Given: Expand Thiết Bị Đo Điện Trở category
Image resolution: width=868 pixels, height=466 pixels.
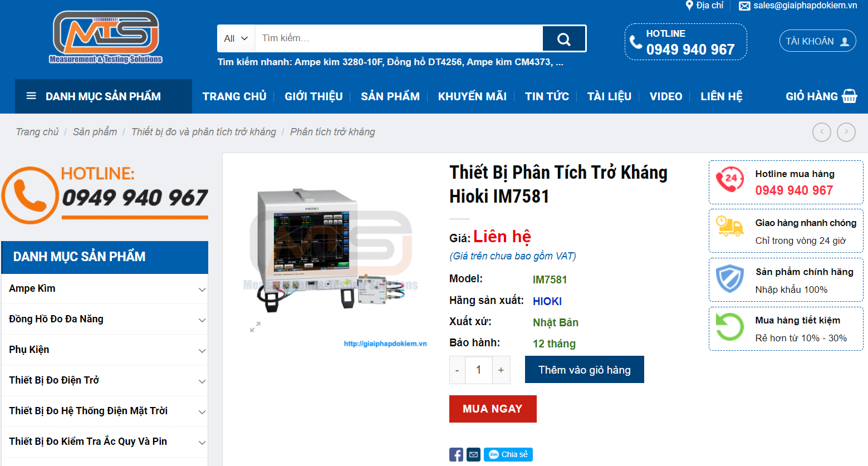Looking at the screenshot, I should (202, 381).
